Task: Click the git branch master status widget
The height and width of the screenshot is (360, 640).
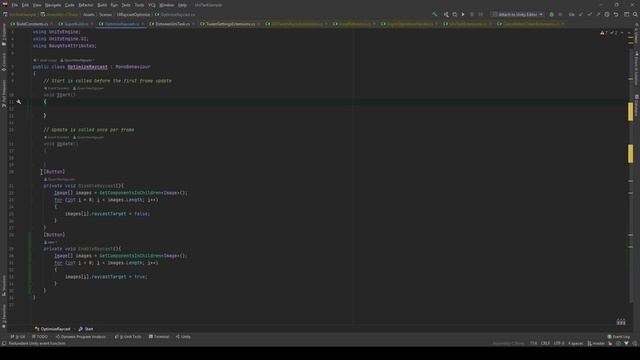Action: (x=596, y=344)
